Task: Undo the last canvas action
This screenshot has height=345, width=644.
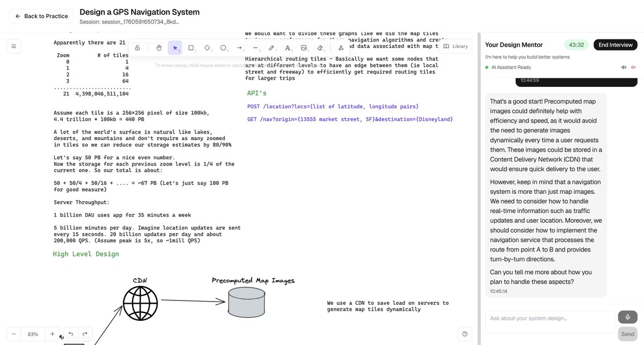Action: 71,334
